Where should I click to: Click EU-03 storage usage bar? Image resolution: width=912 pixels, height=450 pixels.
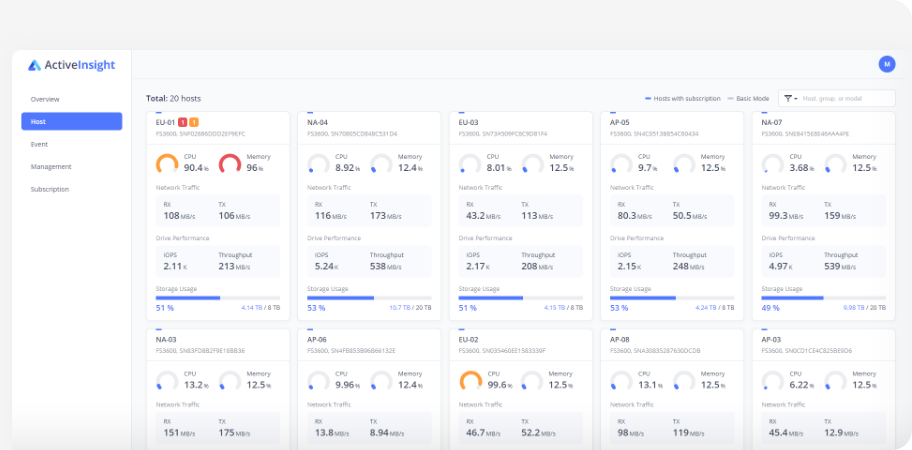[x=521, y=298]
